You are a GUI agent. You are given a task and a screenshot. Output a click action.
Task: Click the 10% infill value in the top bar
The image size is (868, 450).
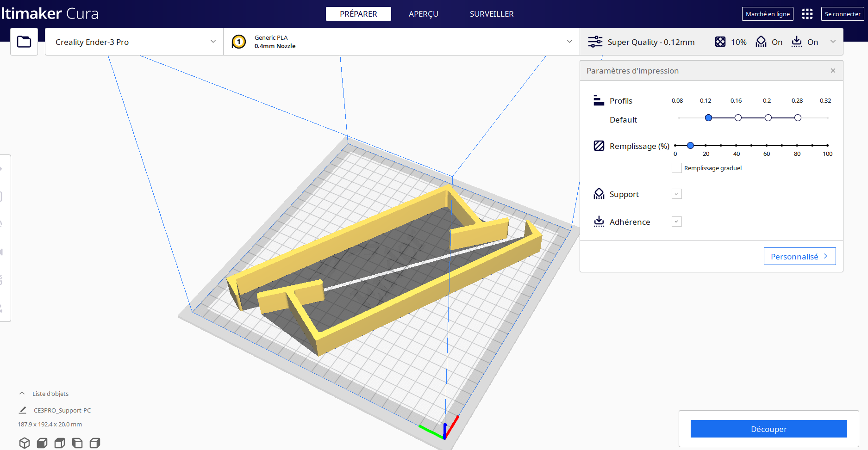[x=739, y=42]
